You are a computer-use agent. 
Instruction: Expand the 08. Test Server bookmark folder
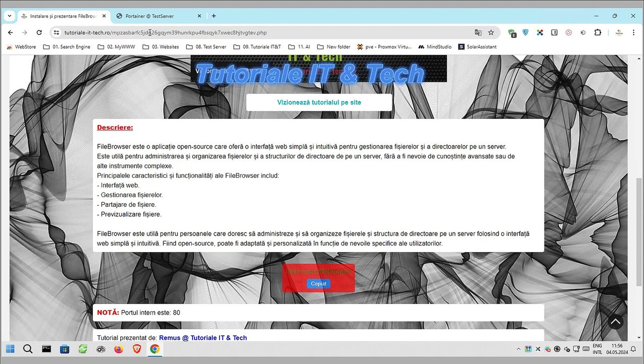[x=206, y=47]
